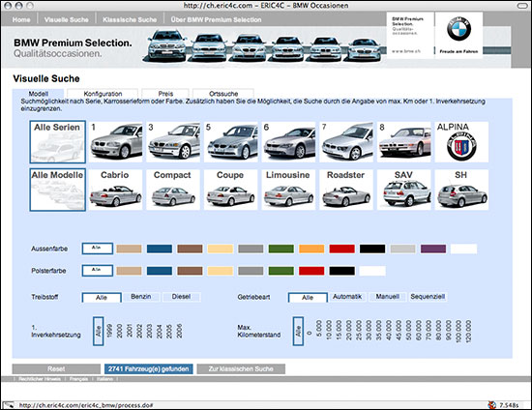Pick the green Aussenfarbe swatch
This screenshot has height=410, width=532.
pyautogui.click(x=281, y=249)
